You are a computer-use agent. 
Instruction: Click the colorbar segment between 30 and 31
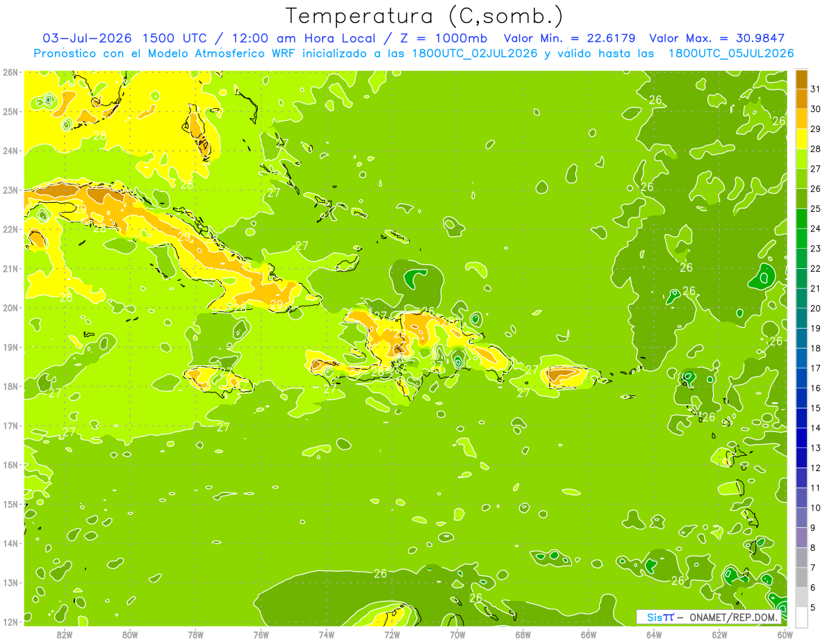(801, 98)
